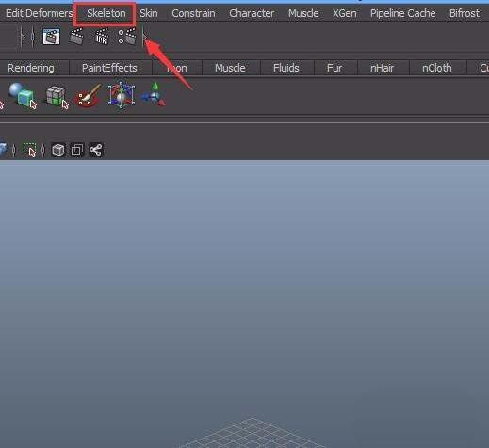Open the Skin menu

(x=149, y=13)
